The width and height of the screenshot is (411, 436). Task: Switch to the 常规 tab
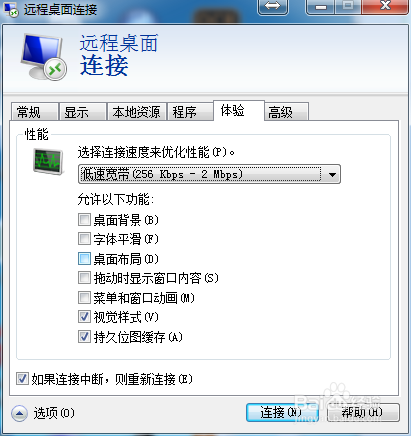coord(34,112)
